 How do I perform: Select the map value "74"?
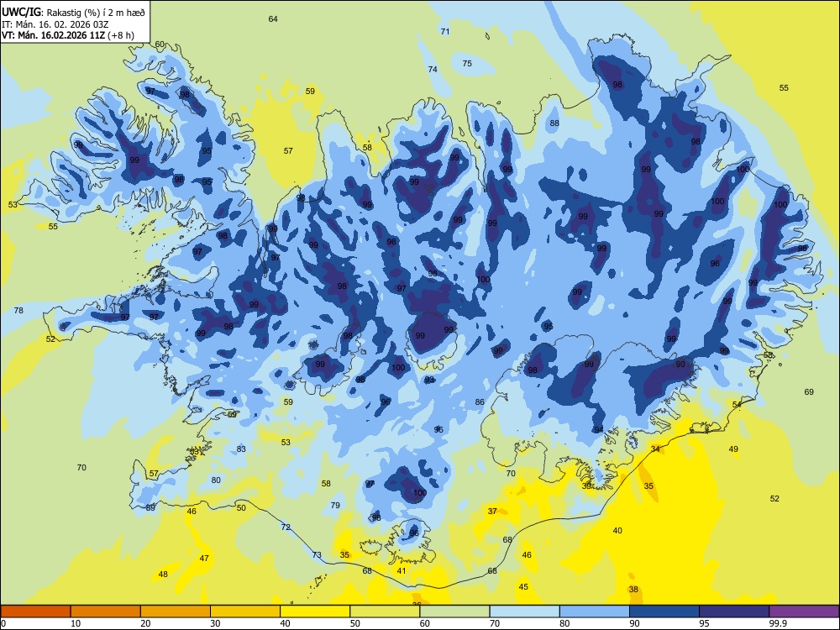click(433, 70)
